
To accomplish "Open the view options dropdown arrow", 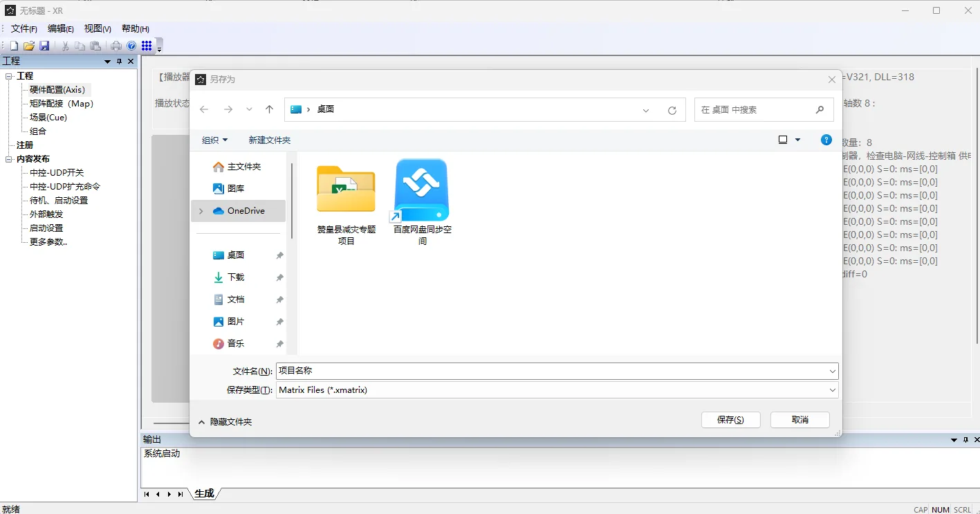I will [x=797, y=140].
